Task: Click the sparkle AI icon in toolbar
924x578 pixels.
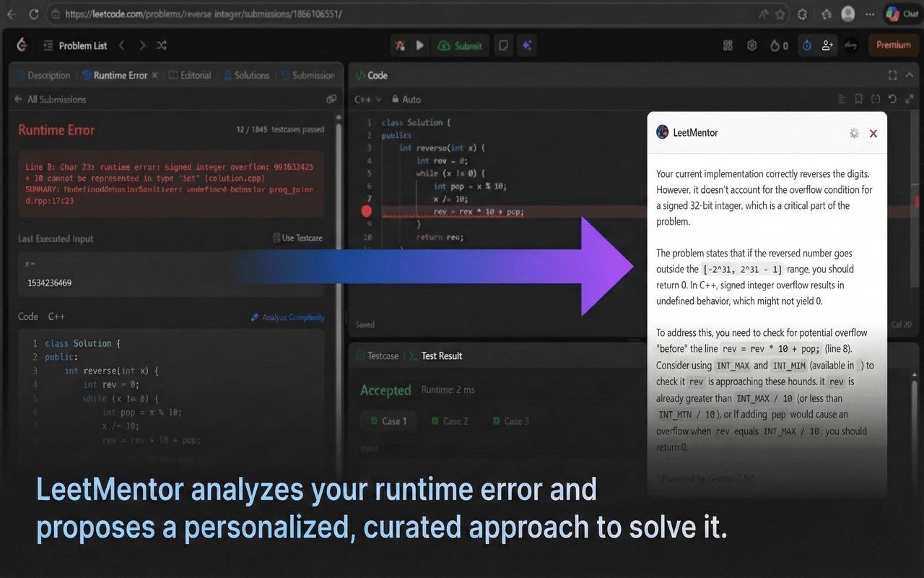Action: point(527,46)
